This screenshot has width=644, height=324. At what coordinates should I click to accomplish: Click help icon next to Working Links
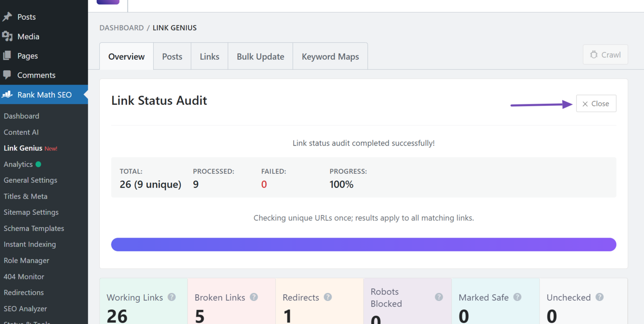coord(172,297)
